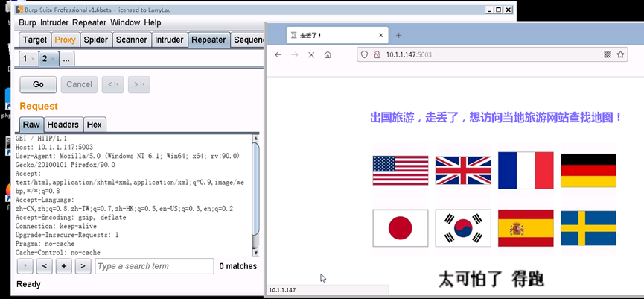Switch to the Target tab
The width and height of the screenshot is (644, 299).
[35, 40]
